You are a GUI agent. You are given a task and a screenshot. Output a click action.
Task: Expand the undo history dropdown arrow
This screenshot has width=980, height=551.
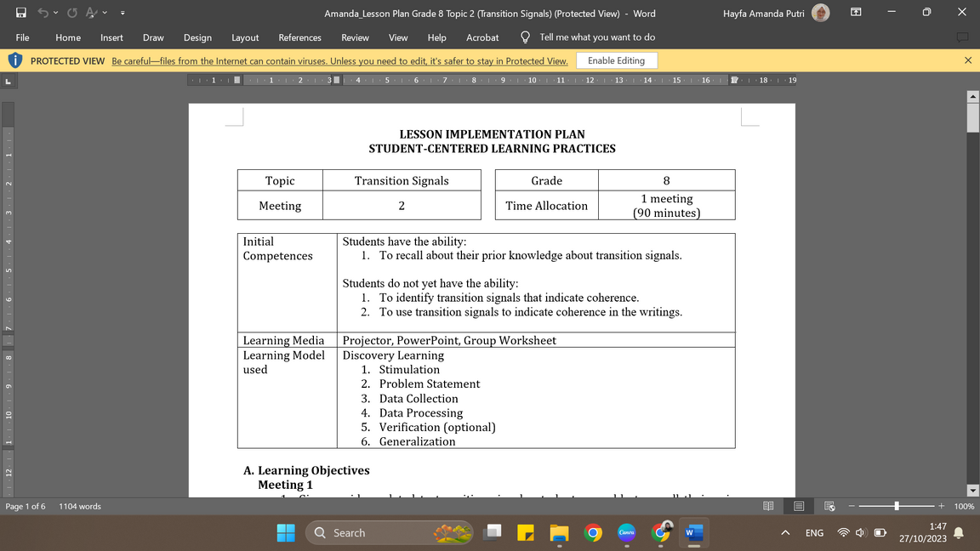56,14
